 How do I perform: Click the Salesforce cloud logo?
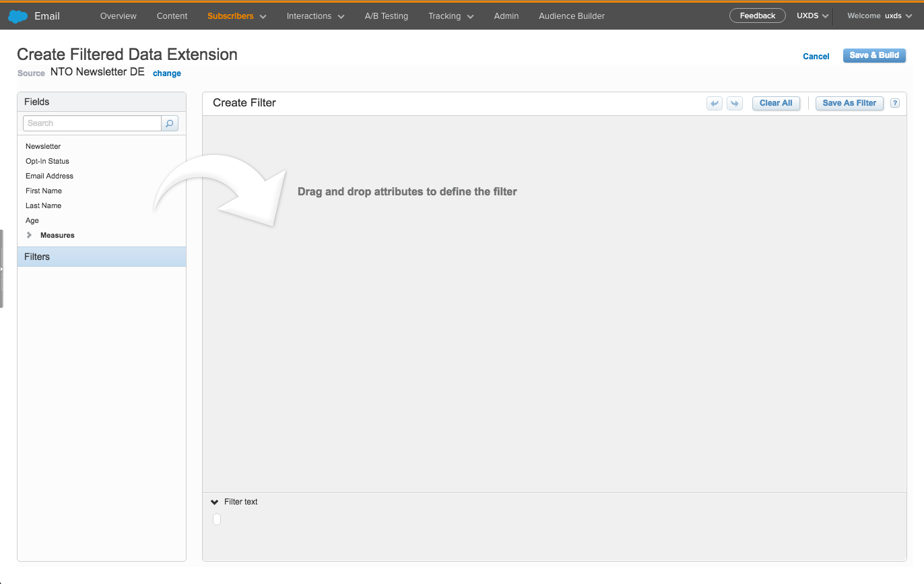click(18, 16)
